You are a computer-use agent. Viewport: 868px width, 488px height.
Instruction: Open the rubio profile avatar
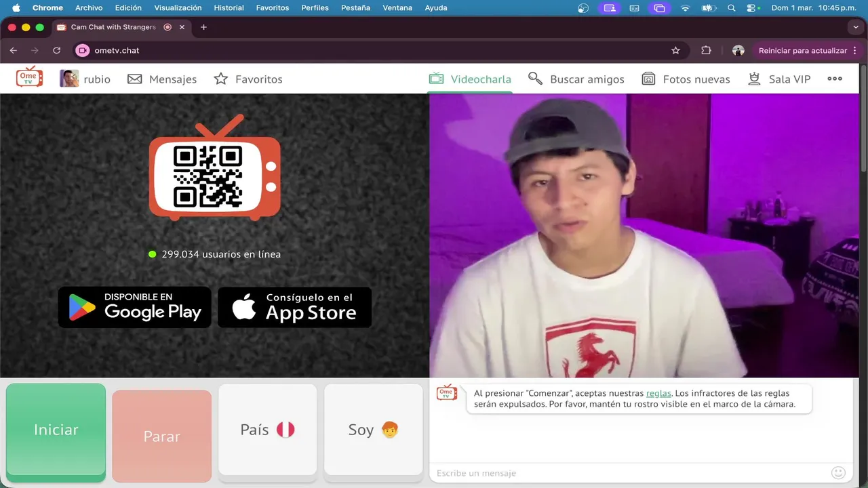tap(69, 79)
